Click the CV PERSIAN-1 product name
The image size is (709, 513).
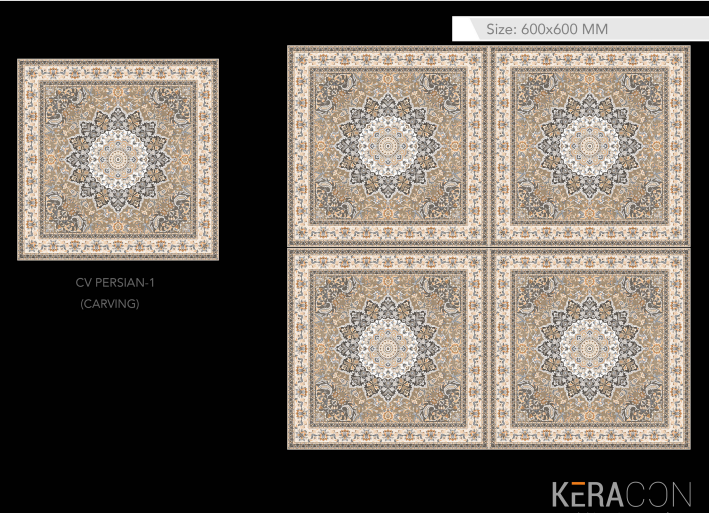pos(115,283)
